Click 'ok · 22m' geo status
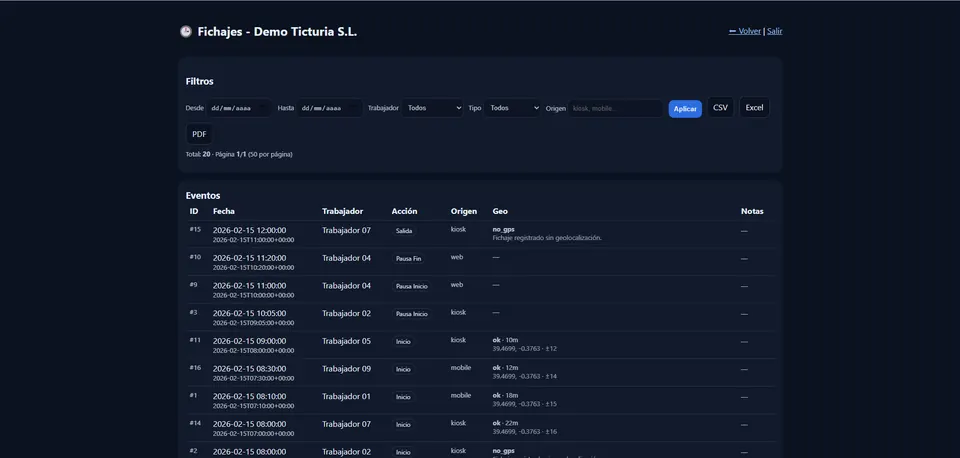This screenshot has height=458, width=960. coord(505,422)
